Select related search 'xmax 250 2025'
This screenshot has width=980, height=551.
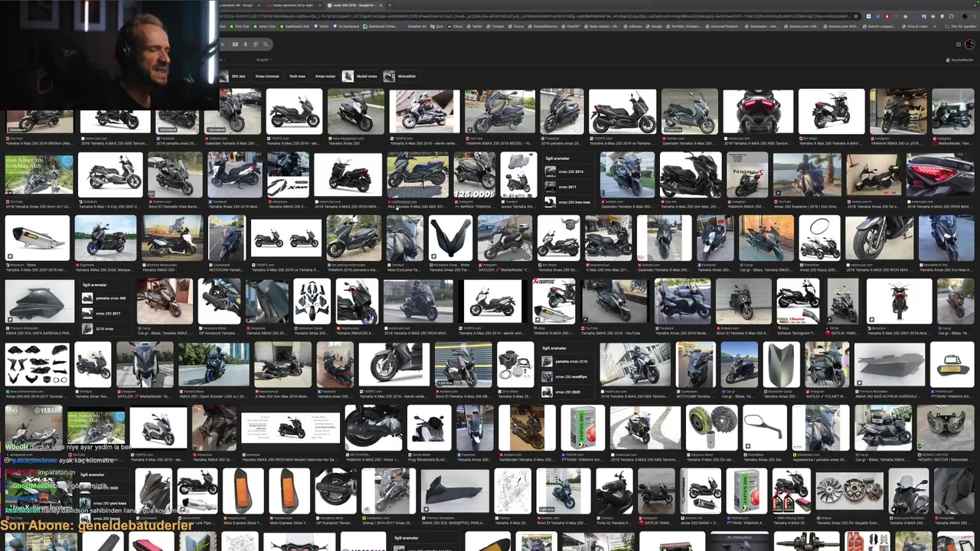click(x=567, y=392)
